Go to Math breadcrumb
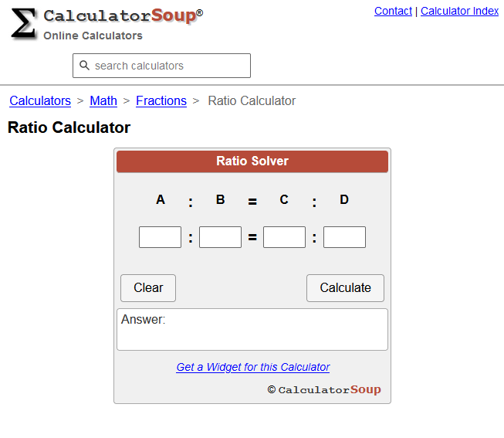504x438 pixels. 103,100
